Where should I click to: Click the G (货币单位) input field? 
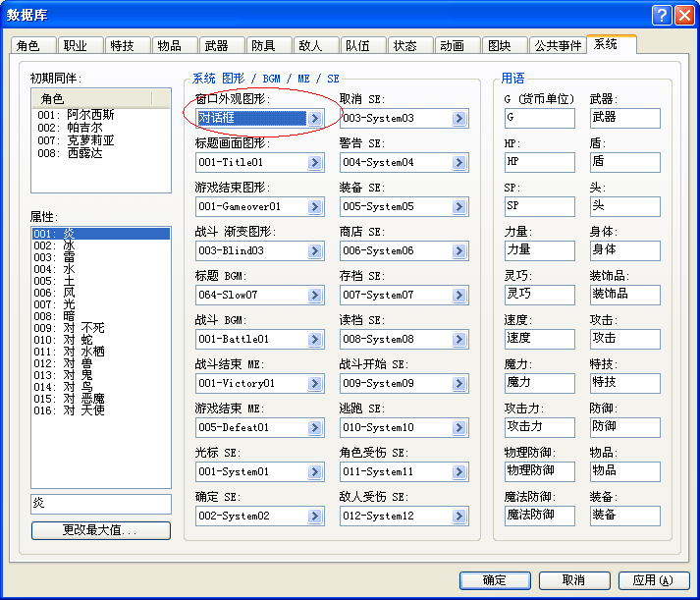540,118
